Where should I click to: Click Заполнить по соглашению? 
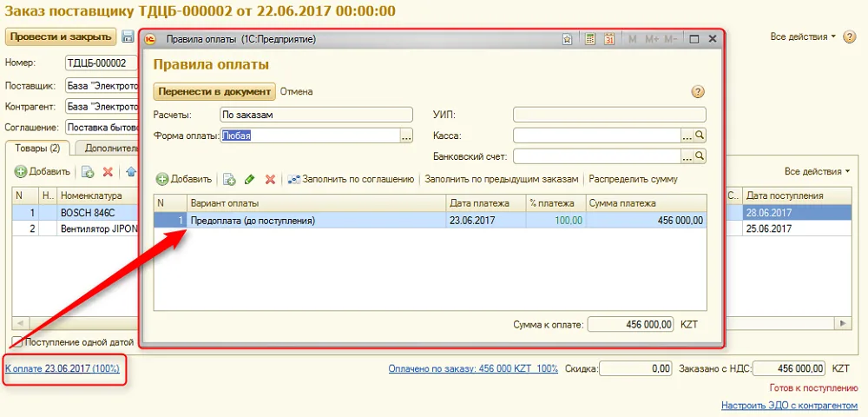point(351,179)
